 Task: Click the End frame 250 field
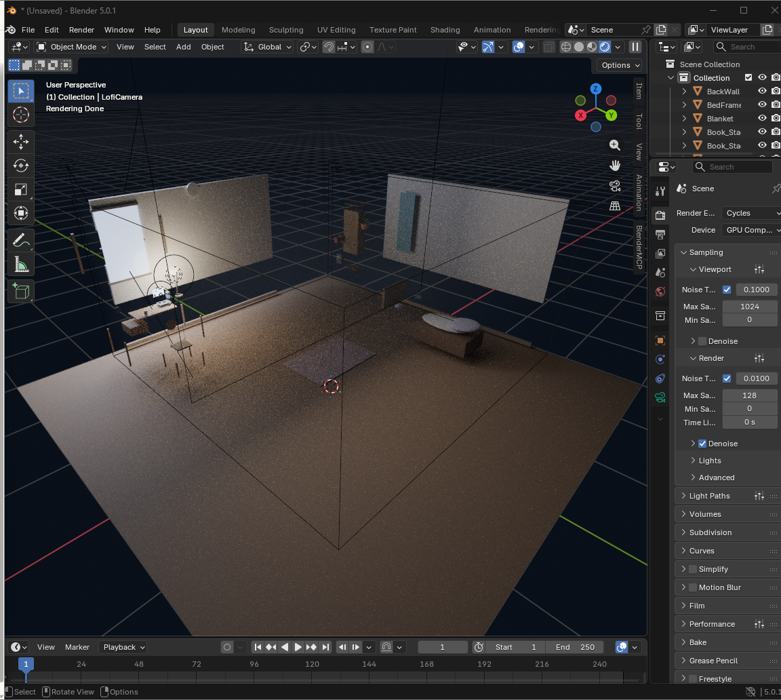point(576,647)
